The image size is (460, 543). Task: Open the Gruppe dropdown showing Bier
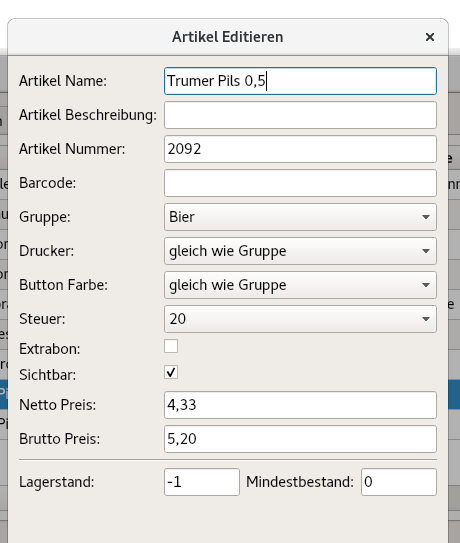(300, 217)
